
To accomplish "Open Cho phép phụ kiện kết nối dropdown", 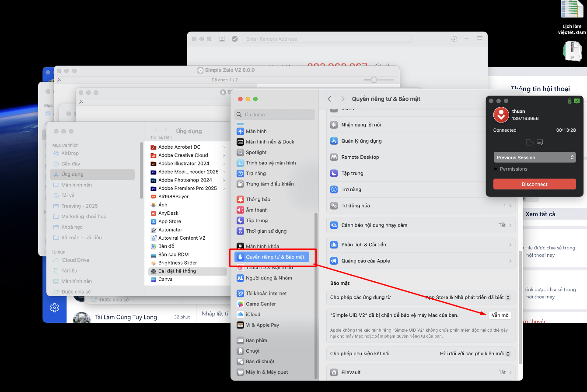I will coord(475,353).
